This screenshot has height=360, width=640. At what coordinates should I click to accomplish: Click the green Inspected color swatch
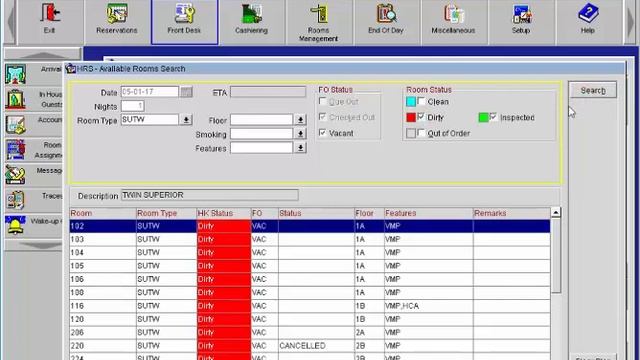pyautogui.click(x=483, y=118)
